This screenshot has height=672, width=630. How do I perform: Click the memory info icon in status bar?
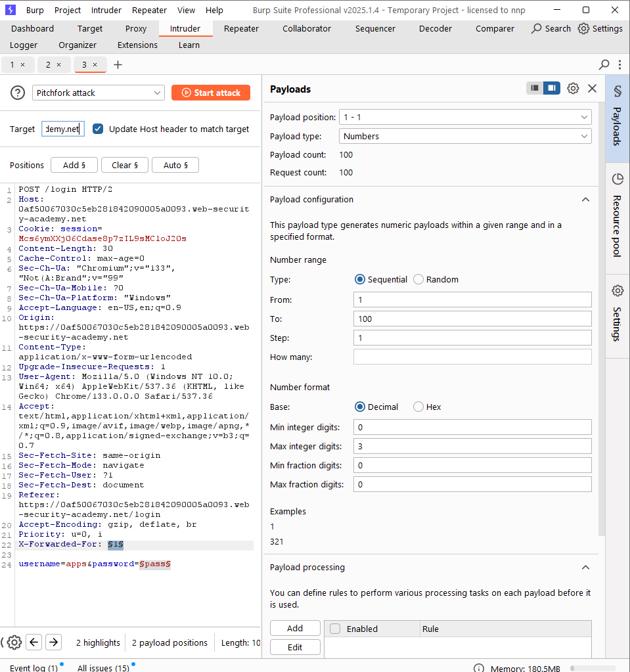(x=479, y=667)
